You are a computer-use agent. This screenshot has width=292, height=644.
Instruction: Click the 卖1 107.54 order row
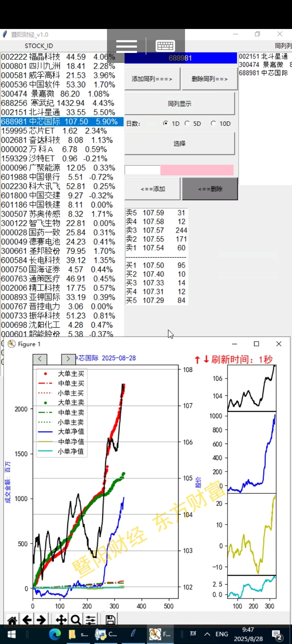click(156, 248)
